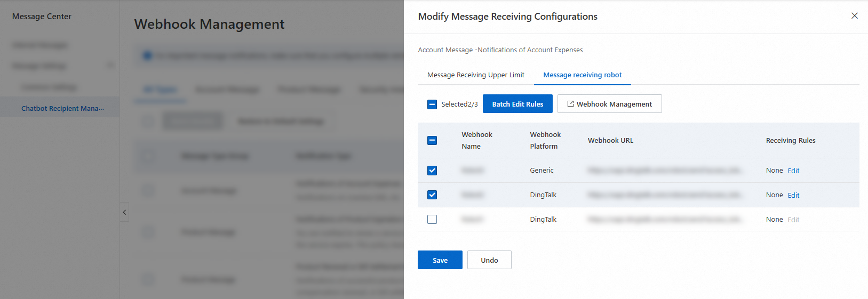868x299 pixels.
Task: Toggle the table header select-all checkbox
Action: (x=432, y=141)
